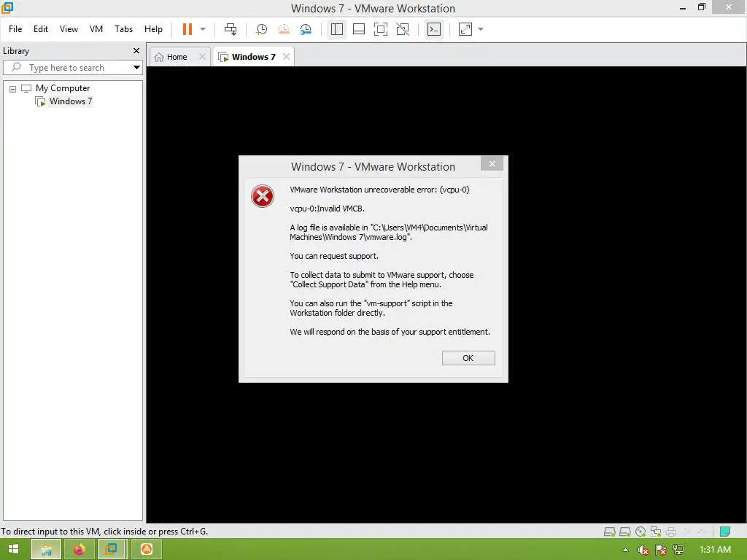
Task: Open the Tabs menu
Action: click(x=123, y=29)
